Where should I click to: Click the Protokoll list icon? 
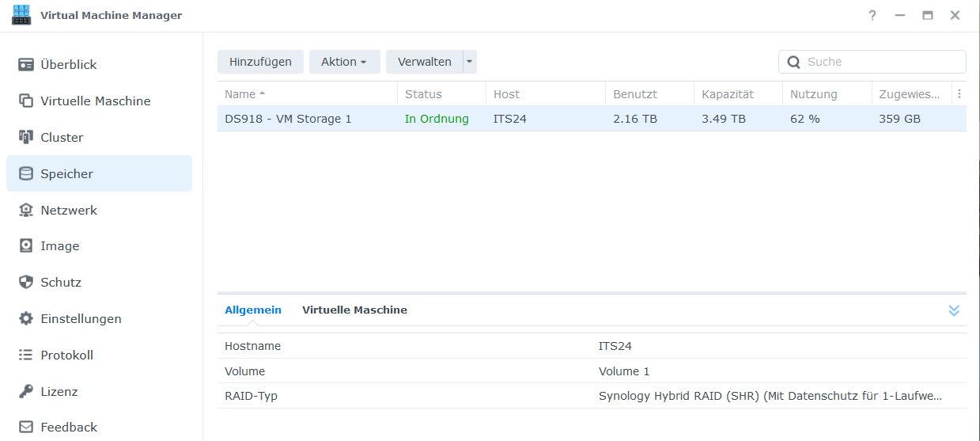pos(26,355)
